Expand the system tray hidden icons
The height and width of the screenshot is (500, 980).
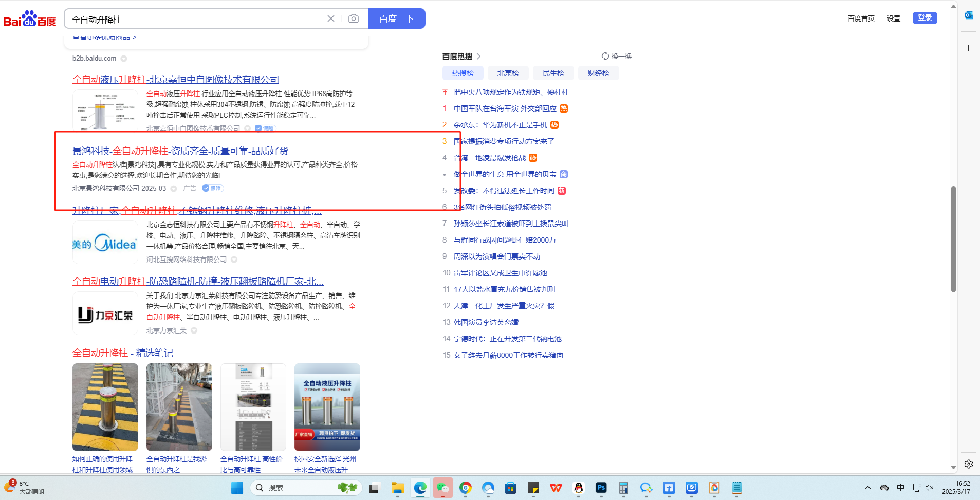pyautogui.click(x=868, y=488)
